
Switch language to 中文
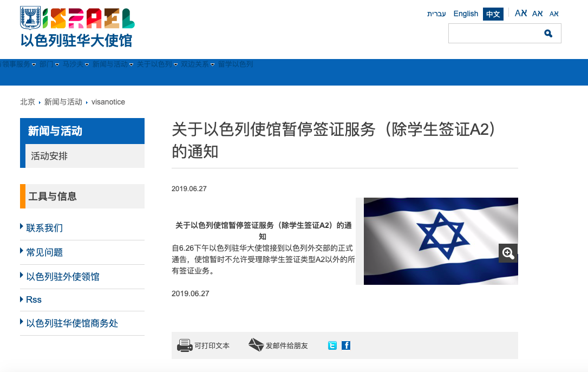pos(493,14)
